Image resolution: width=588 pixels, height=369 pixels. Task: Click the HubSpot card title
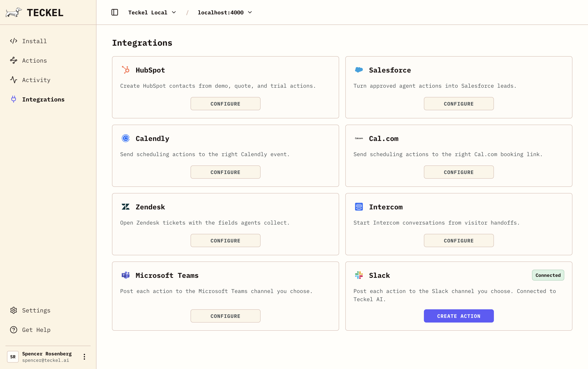coord(150,70)
